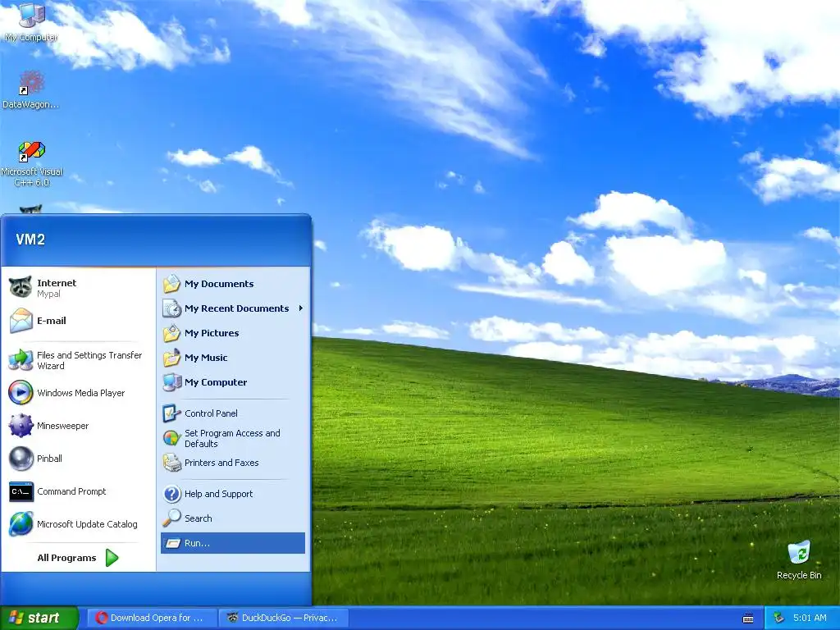Image resolution: width=840 pixels, height=630 pixels.
Task: Select the Recycle Bin icon
Action: 799,560
